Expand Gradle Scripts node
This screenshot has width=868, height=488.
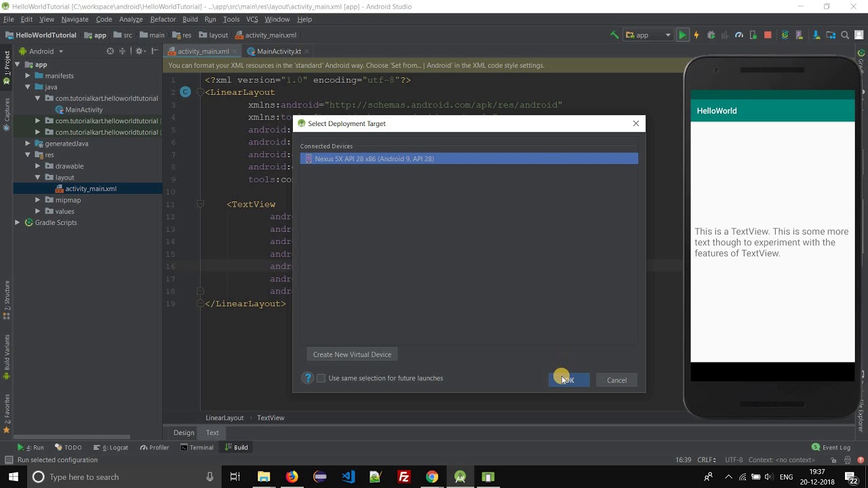pos(18,222)
